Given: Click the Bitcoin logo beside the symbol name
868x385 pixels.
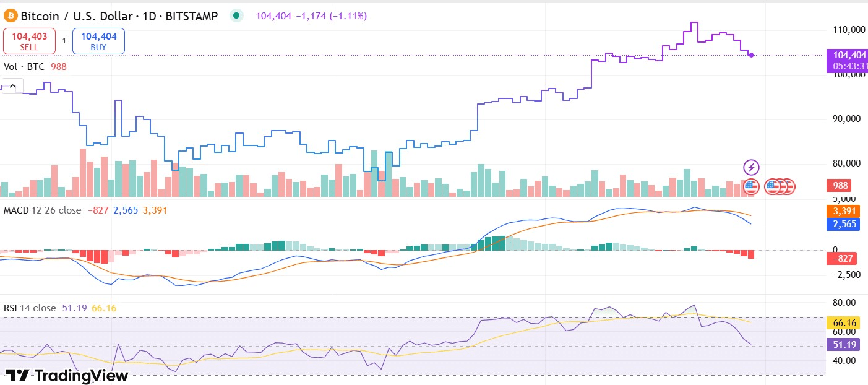Looking at the screenshot, I should pos(11,15).
